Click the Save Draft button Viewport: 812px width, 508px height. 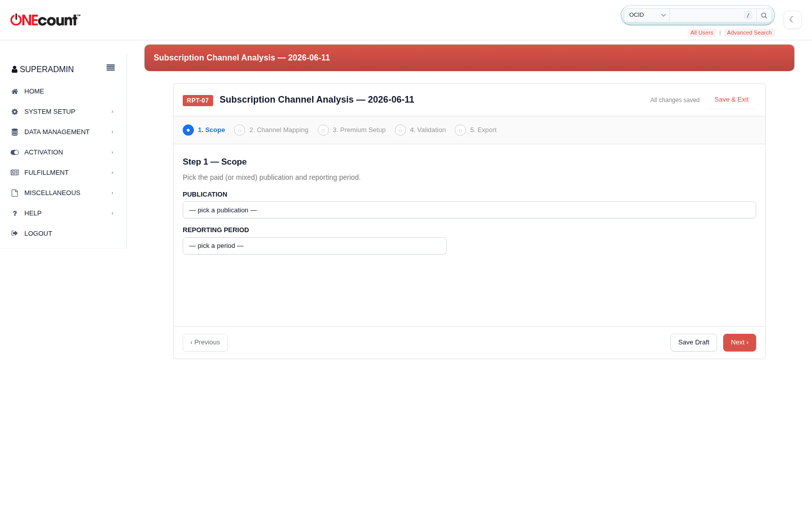pos(694,342)
